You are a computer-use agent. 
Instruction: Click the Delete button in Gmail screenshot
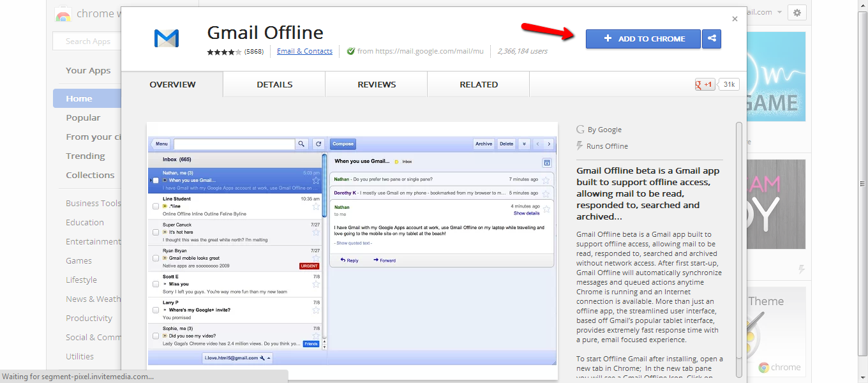pos(506,144)
